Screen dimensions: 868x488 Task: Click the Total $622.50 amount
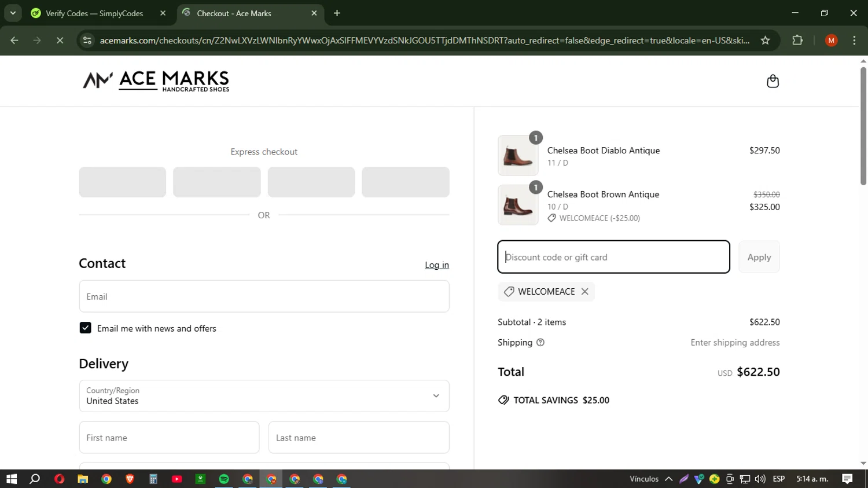pos(758,372)
